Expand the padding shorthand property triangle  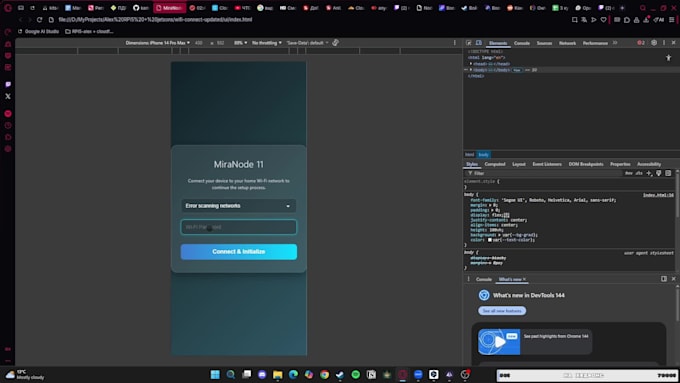pyautogui.click(x=492, y=210)
